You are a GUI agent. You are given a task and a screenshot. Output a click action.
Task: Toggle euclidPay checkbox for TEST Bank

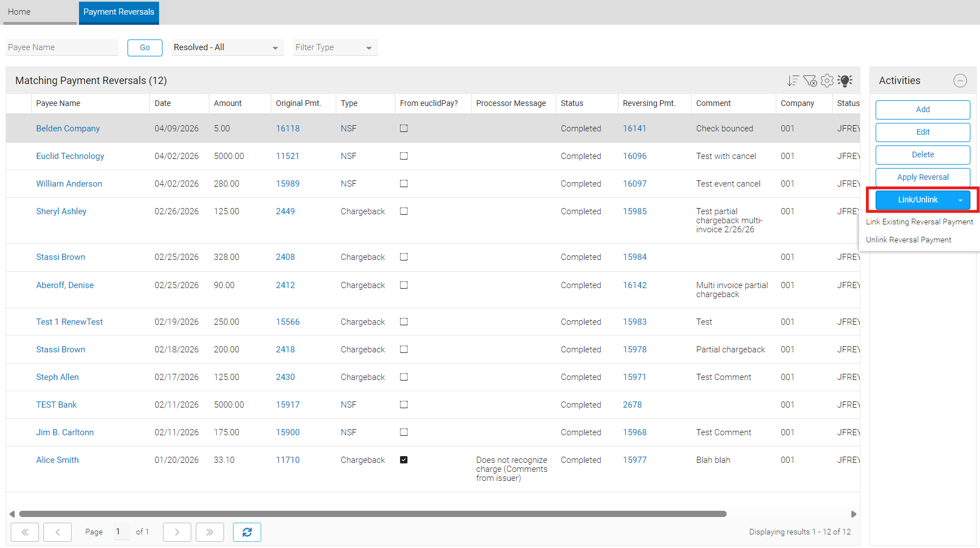[x=404, y=405]
